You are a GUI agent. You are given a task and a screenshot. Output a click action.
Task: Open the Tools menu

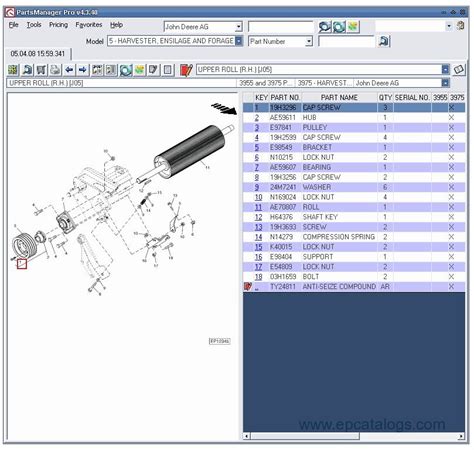tap(34, 25)
